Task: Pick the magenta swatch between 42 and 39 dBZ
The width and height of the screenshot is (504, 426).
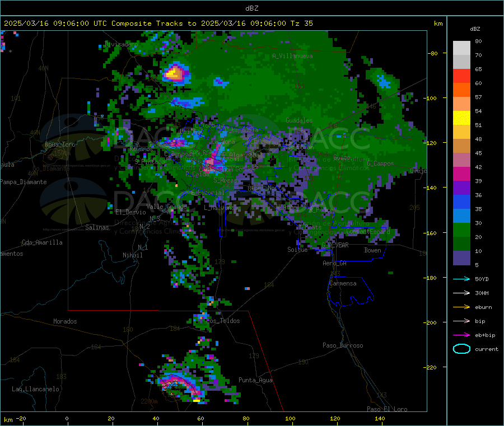Action: [461, 174]
